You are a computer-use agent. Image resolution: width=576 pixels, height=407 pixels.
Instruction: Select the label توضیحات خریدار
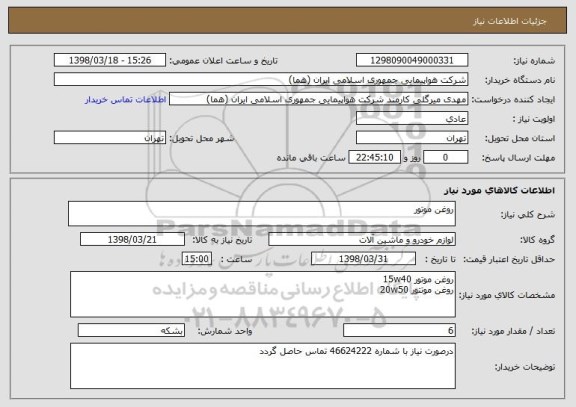tap(525, 367)
